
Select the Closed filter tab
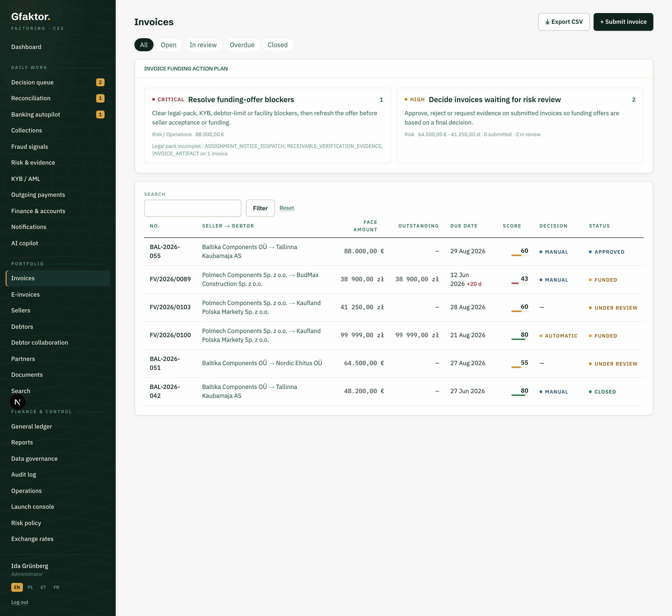(x=277, y=45)
